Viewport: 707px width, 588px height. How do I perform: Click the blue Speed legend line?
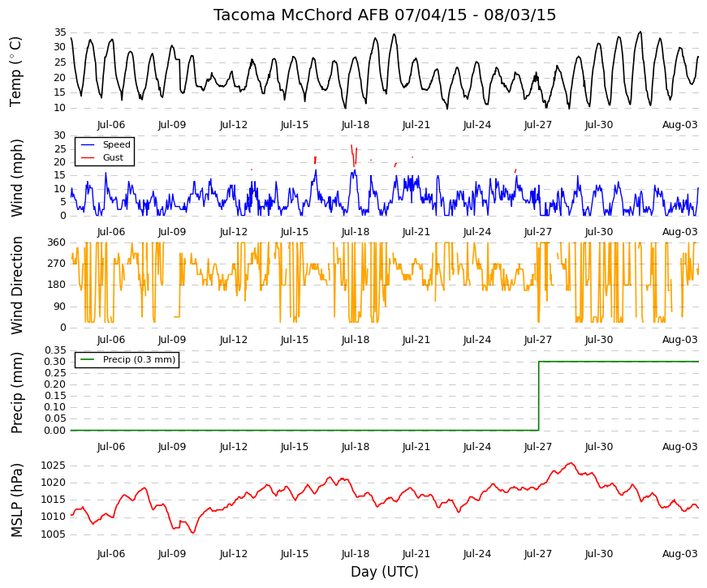[88, 144]
